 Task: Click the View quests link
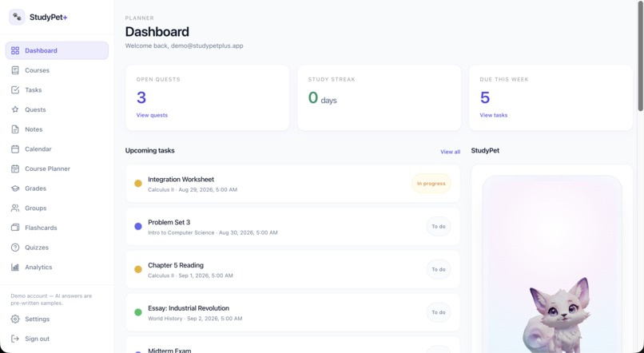click(x=152, y=115)
